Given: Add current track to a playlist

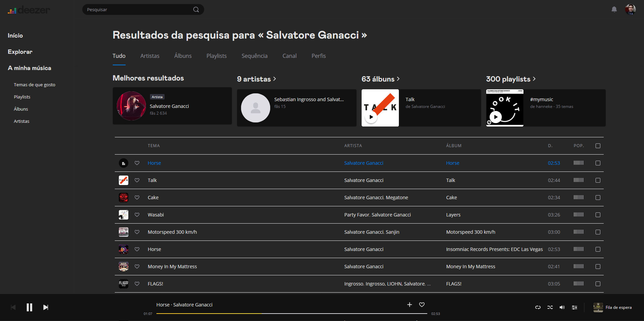Looking at the screenshot, I should point(409,304).
